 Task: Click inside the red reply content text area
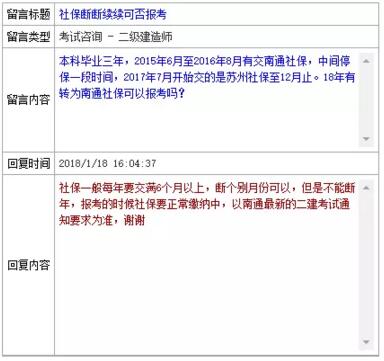tap(208, 265)
